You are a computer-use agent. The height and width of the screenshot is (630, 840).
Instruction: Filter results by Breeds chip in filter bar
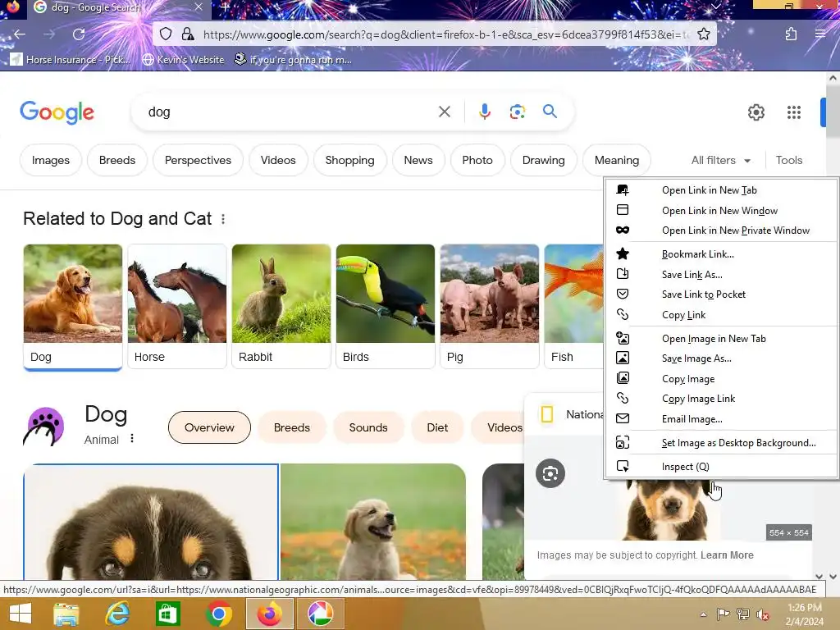coord(116,160)
